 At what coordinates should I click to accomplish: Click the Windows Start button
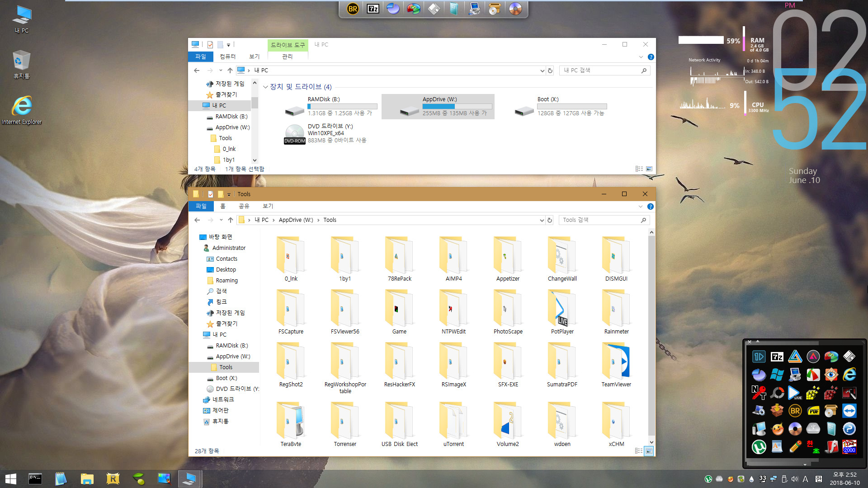pyautogui.click(x=11, y=479)
